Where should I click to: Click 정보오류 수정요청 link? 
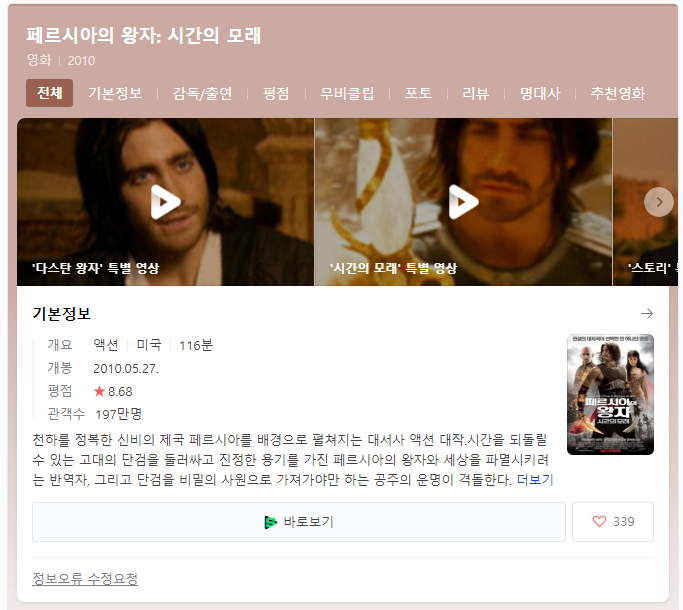[85, 579]
